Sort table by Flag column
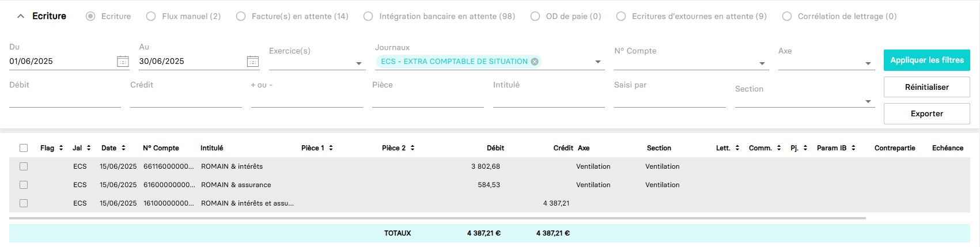Image resolution: width=980 pixels, height=247 pixels. point(61,148)
